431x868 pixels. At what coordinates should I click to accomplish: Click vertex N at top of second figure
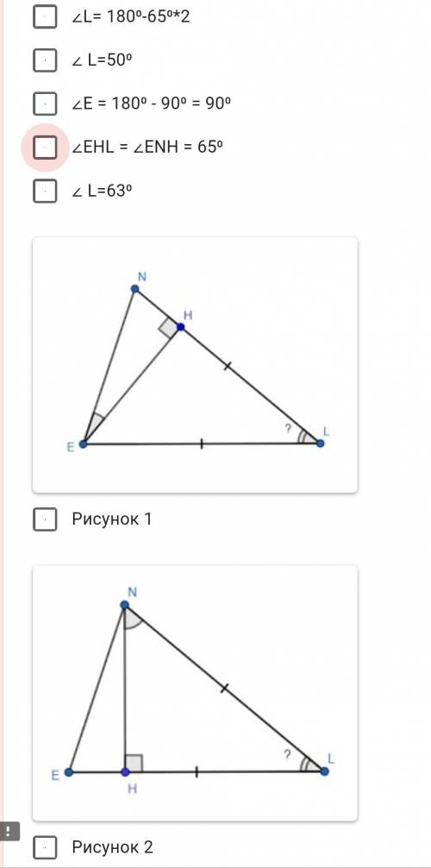tap(125, 607)
